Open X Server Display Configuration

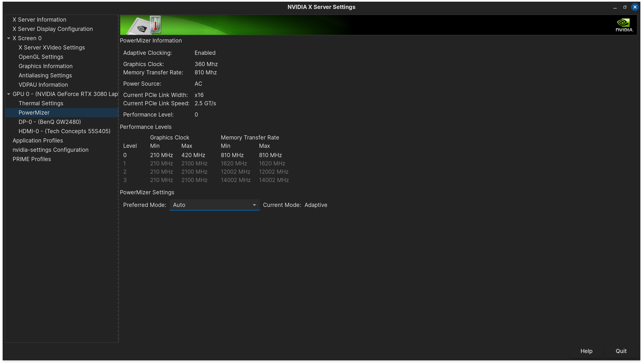tap(53, 29)
